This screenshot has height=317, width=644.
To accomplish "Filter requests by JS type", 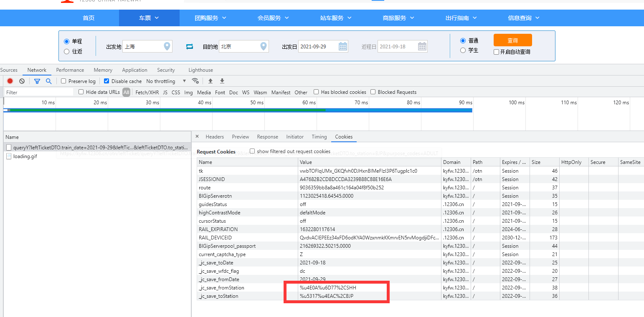I will coord(165,92).
